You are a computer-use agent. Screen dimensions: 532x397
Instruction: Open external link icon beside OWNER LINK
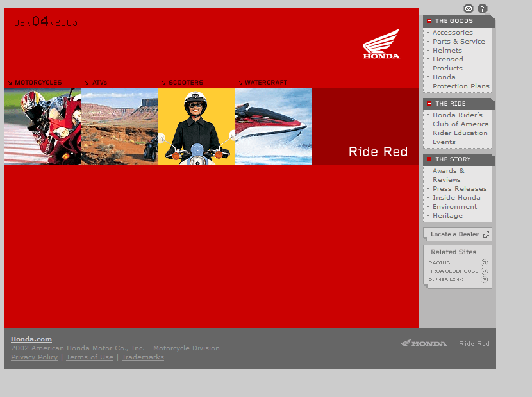pos(484,279)
